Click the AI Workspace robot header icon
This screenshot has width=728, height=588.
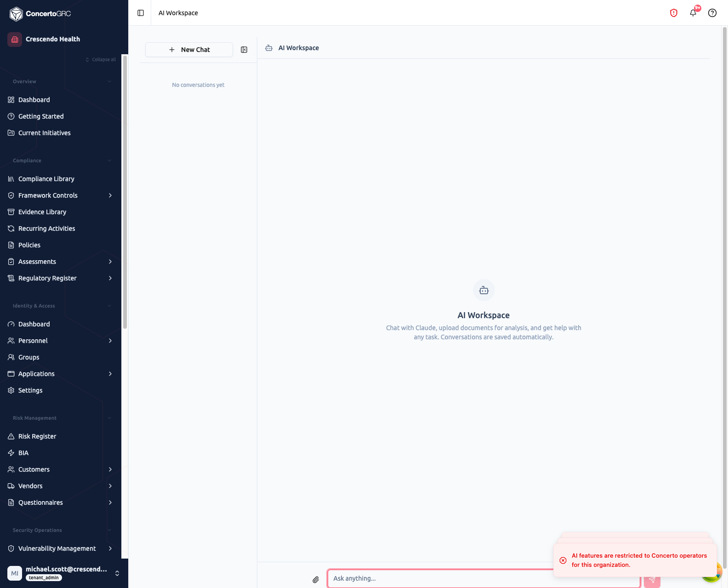click(269, 48)
